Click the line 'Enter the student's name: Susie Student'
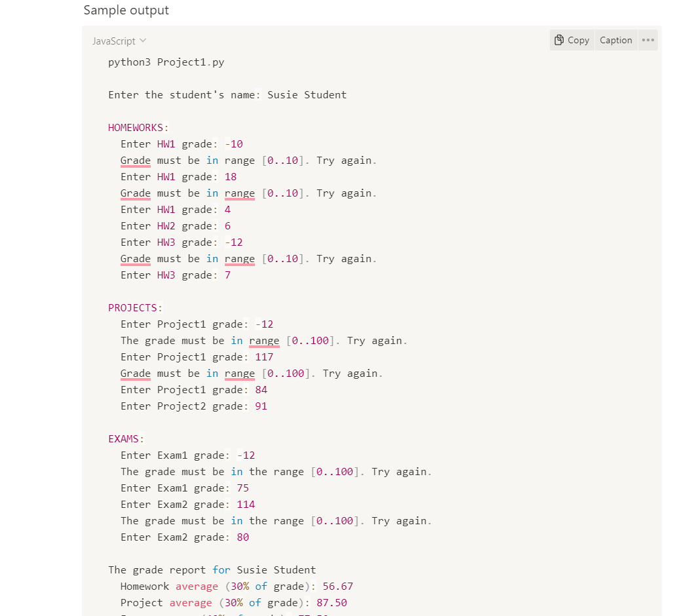675x616 pixels. 227,95
